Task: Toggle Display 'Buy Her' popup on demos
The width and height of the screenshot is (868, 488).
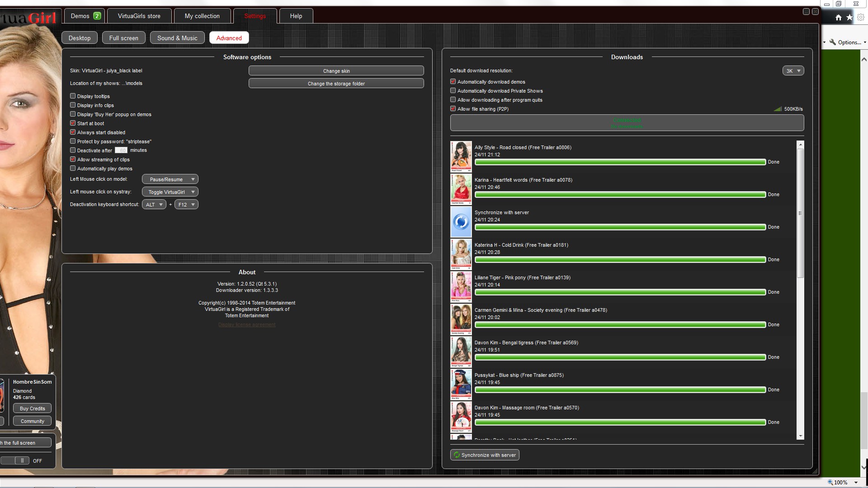Action: point(73,114)
